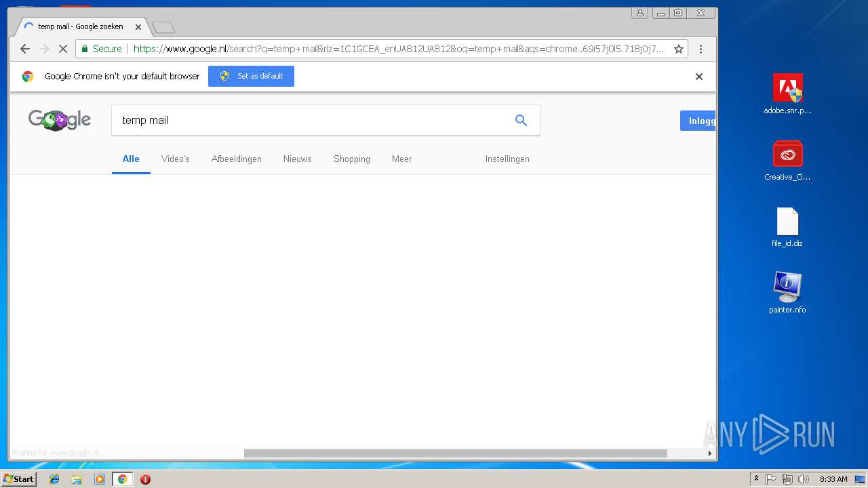
Task: Click the Chrome taskbar button
Action: [122, 479]
